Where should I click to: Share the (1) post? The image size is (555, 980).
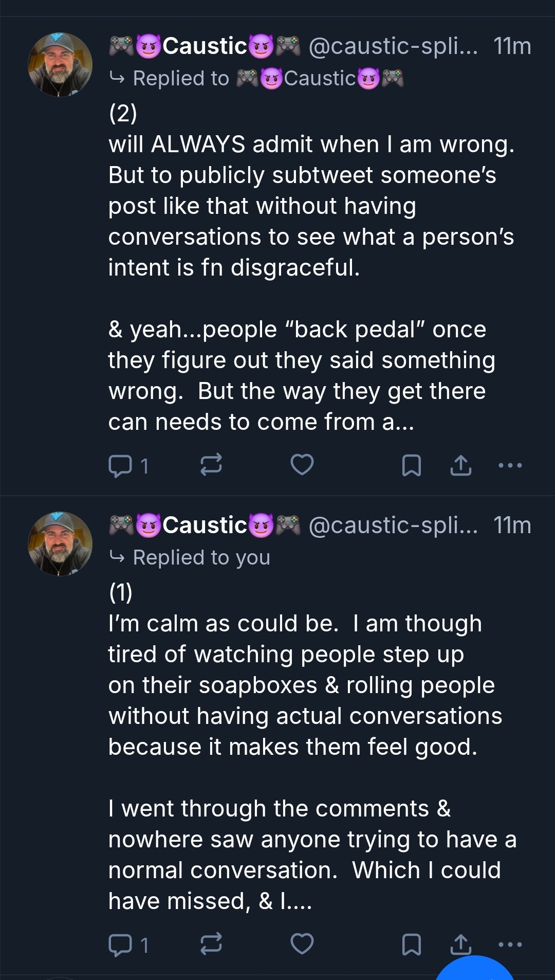click(461, 943)
